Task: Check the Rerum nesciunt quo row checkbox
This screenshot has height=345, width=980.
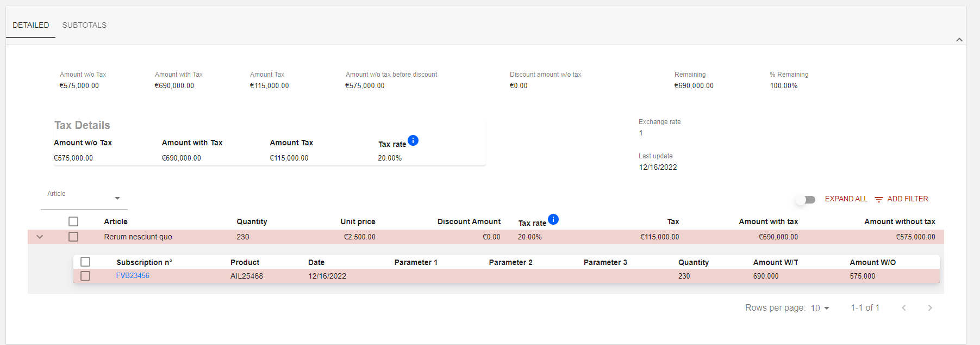Action: click(x=73, y=237)
